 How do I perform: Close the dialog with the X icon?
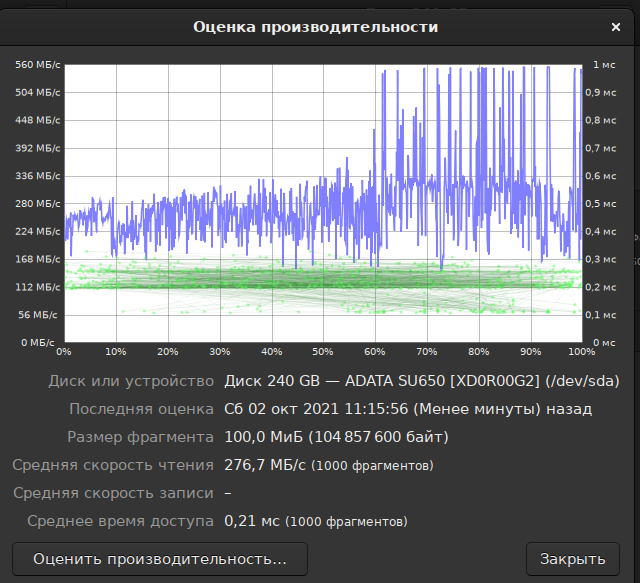pos(616,27)
